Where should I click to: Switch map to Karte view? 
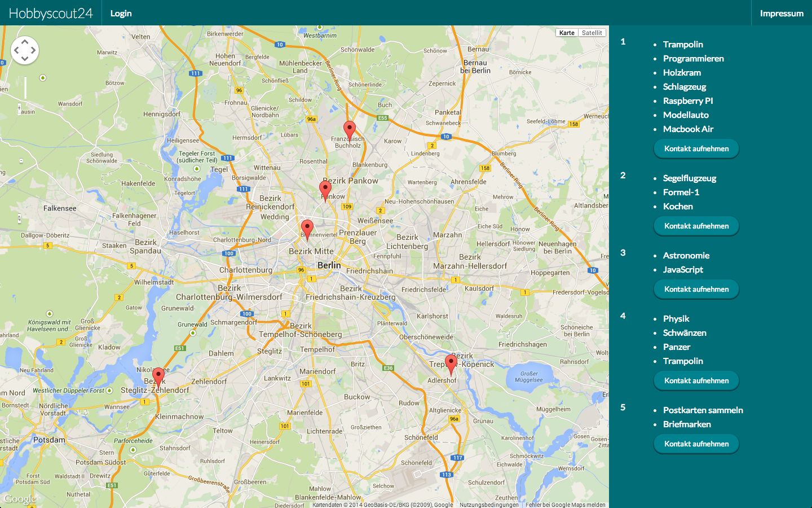click(x=567, y=33)
